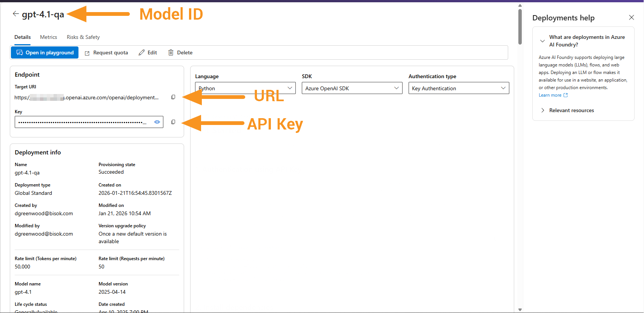Click the masked Key input field
Image resolution: width=644 pixels, height=313 pixels.
(x=83, y=122)
